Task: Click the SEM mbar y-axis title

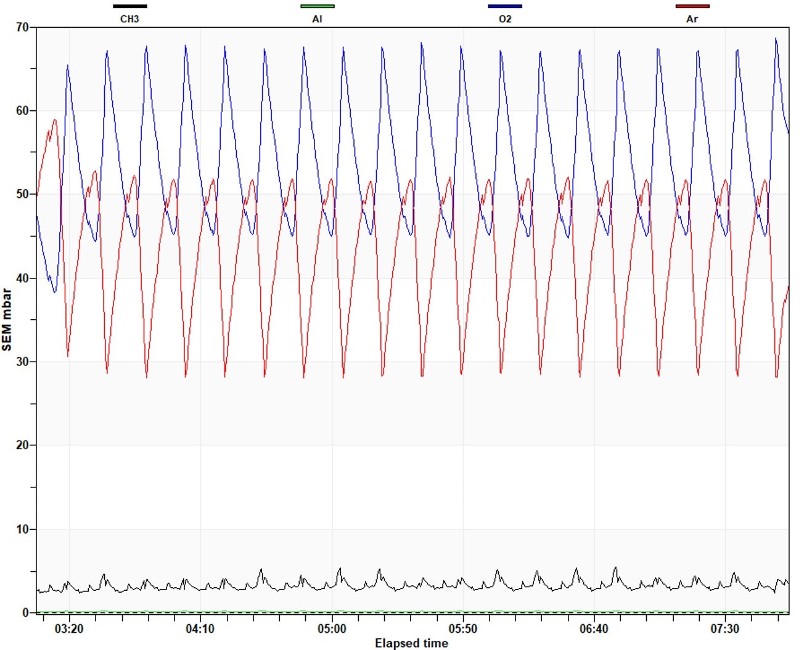Action: [7, 320]
